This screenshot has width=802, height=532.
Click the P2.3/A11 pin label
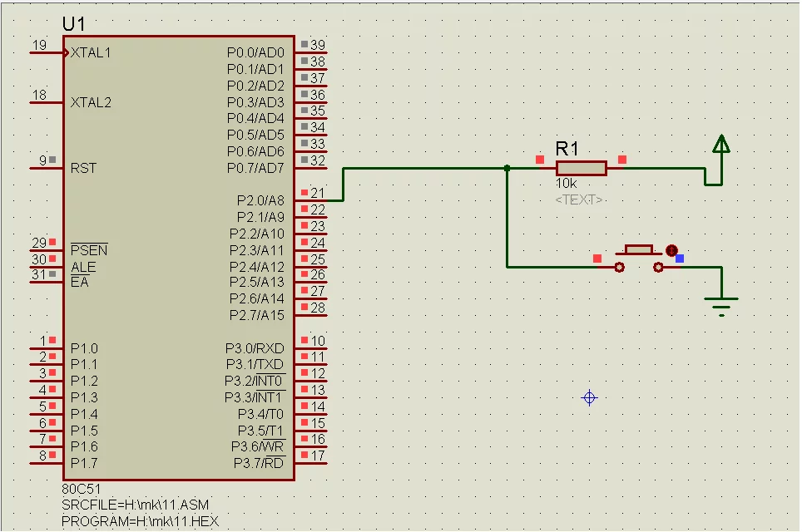tap(257, 250)
